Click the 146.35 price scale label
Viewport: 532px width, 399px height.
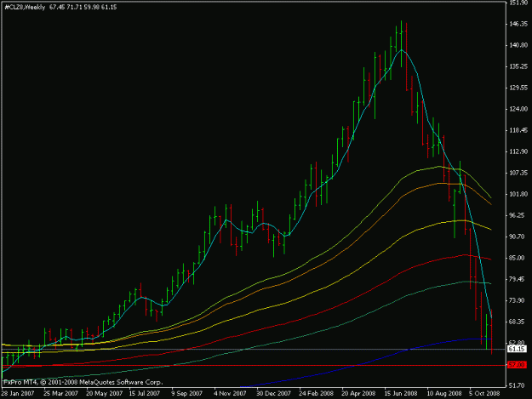(x=518, y=24)
